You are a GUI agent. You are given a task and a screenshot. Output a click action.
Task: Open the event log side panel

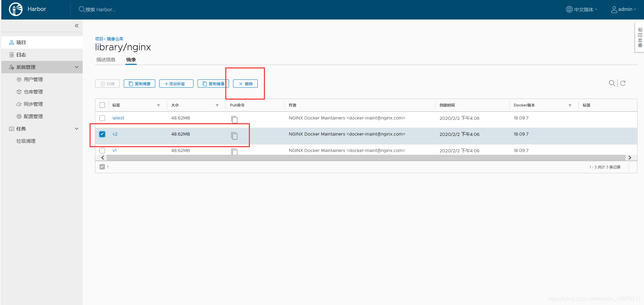coord(640,38)
